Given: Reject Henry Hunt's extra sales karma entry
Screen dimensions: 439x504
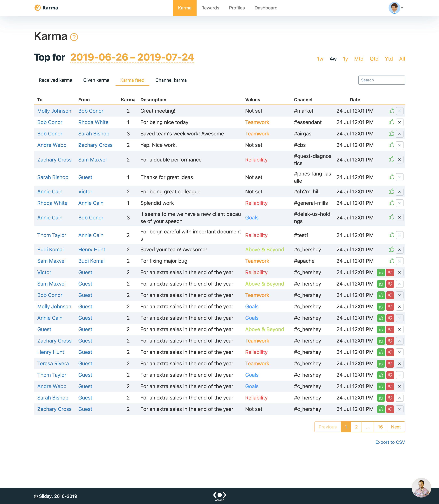Looking at the screenshot, I should click(x=390, y=352).
